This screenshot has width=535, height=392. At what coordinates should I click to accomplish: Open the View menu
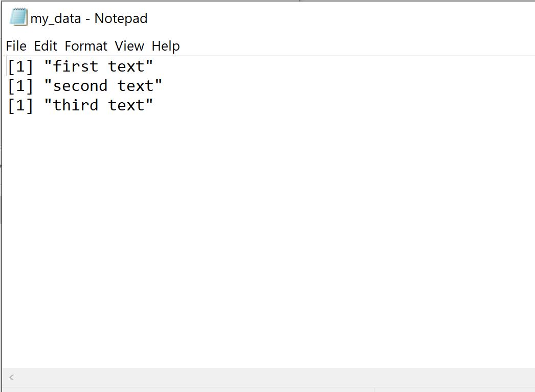129,46
